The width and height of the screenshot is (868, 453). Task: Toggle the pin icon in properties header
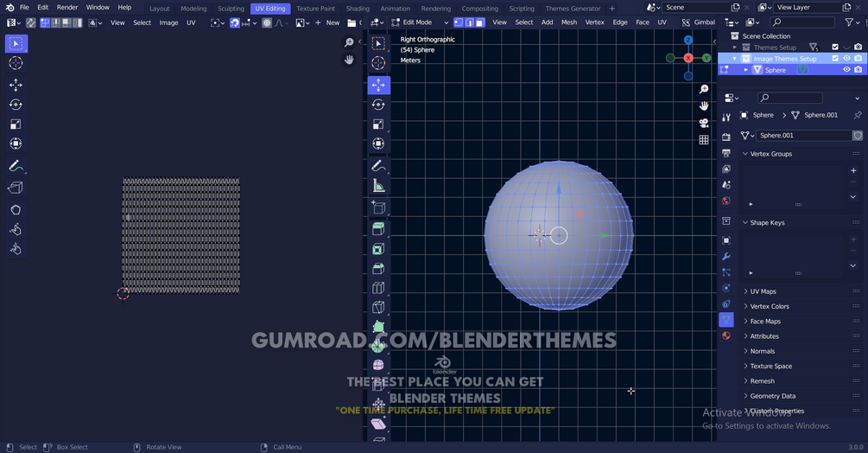(858, 115)
